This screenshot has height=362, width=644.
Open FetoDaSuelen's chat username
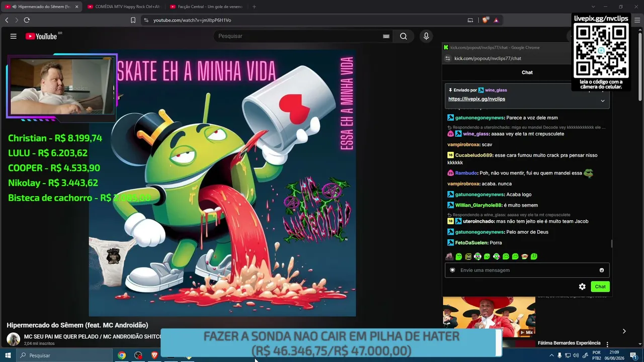pos(472,243)
